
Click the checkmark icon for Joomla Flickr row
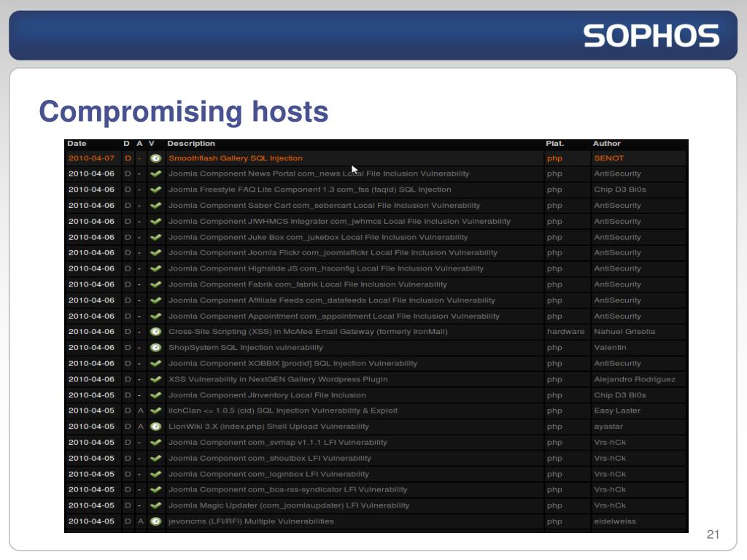pos(156,253)
